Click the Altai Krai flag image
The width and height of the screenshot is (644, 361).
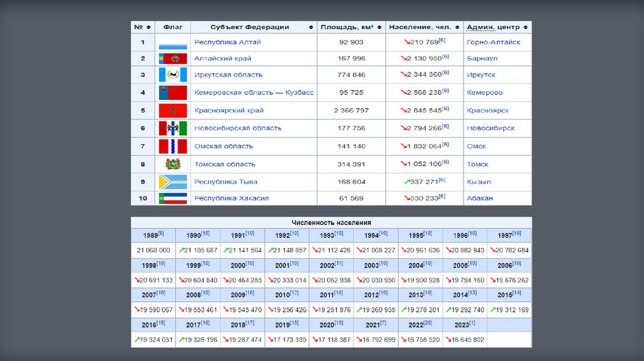172,58
